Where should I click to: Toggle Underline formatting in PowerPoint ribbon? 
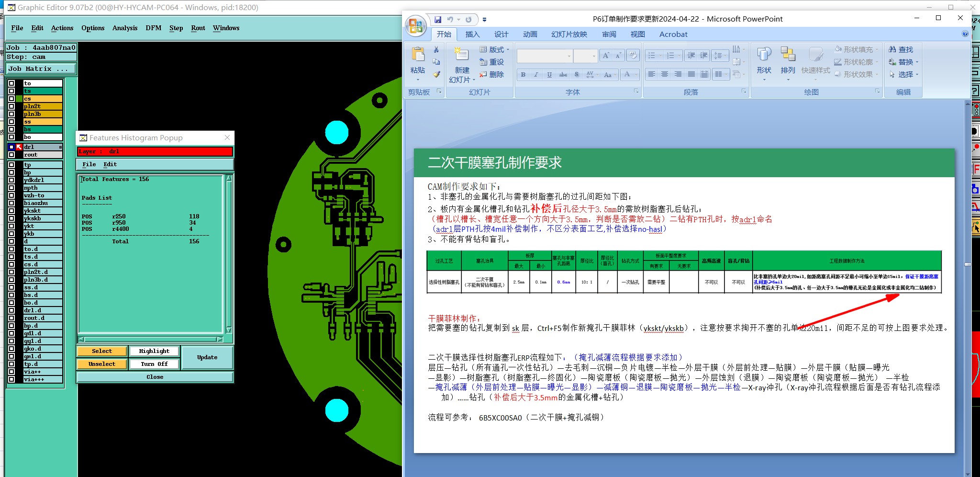tap(549, 75)
